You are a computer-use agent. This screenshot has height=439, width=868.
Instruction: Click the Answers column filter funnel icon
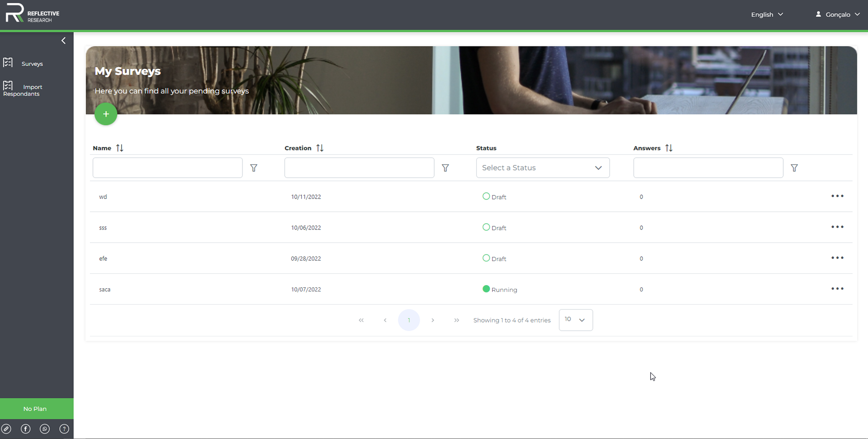coord(795,168)
